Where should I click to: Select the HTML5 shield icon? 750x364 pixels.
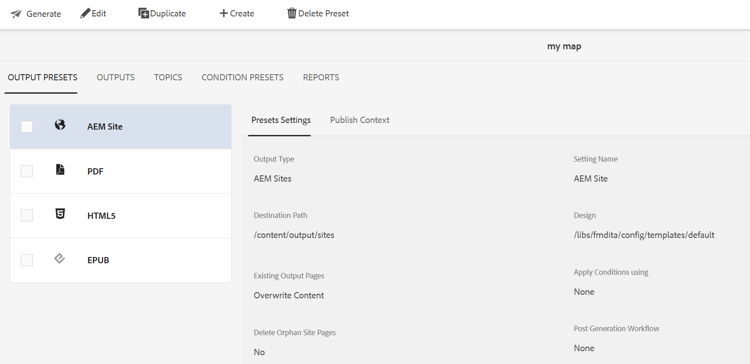[60, 214]
